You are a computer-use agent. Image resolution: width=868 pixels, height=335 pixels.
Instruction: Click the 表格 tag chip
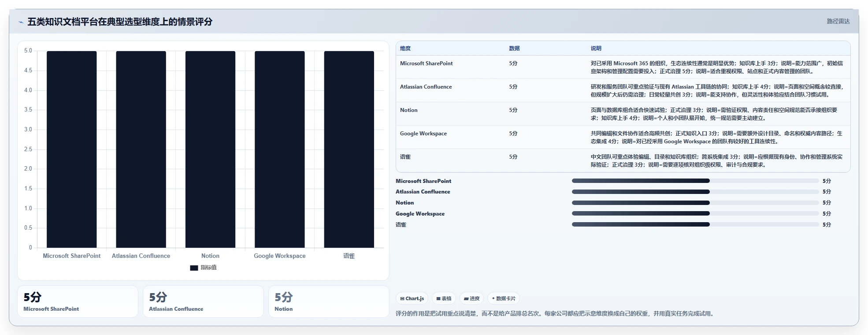pyautogui.click(x=444, y=298)
